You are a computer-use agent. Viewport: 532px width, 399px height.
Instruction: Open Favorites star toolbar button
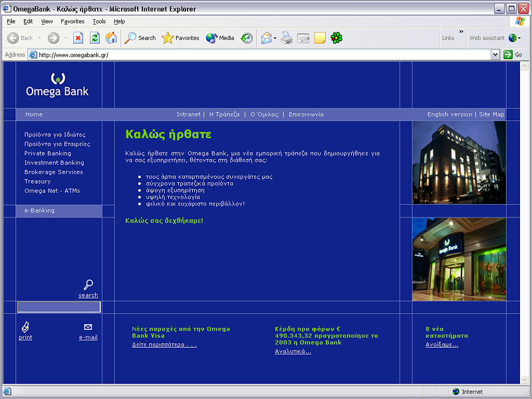pyautogui.click(x=168, y=38)
